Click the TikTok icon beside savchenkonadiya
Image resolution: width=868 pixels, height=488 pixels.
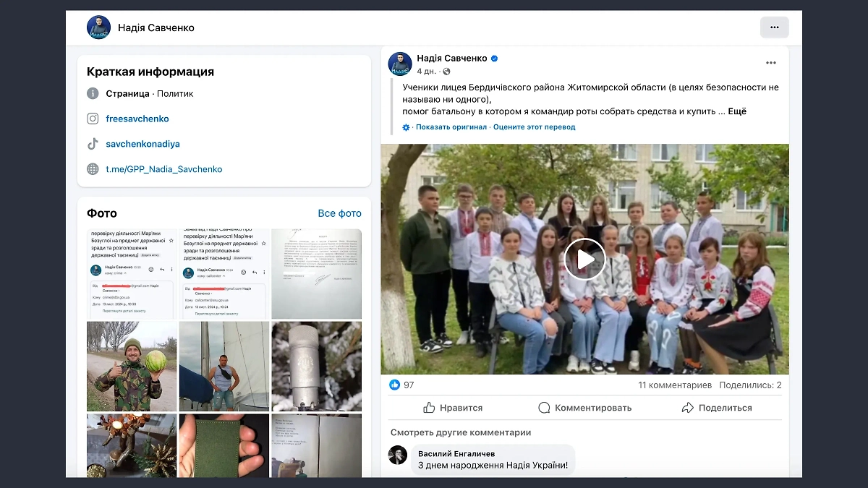(x=93, y=143)
